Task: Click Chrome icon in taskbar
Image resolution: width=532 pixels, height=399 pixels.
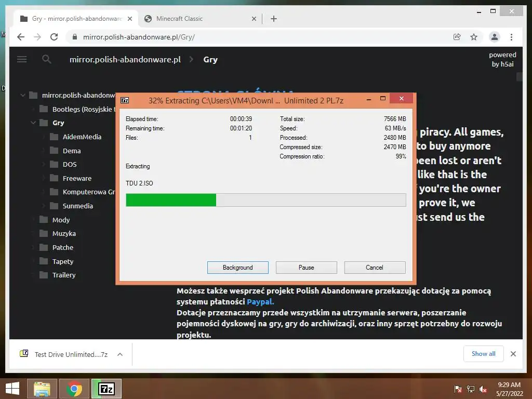Action: click(x=74, y=389)
